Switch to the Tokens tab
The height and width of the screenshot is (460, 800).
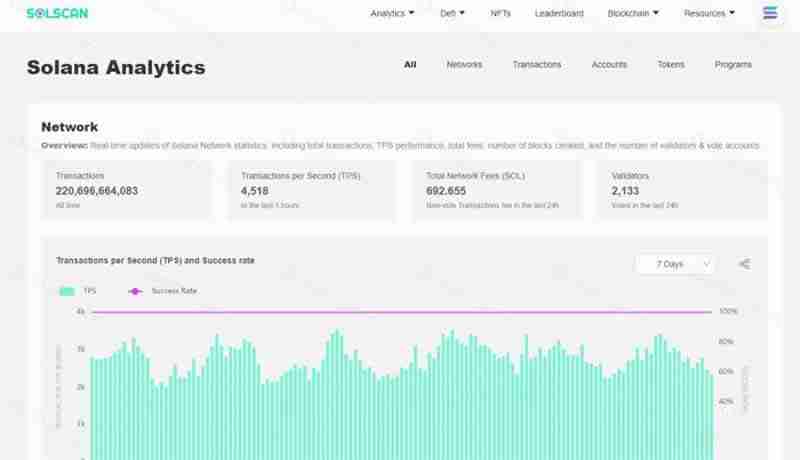[x=671, y=65]
